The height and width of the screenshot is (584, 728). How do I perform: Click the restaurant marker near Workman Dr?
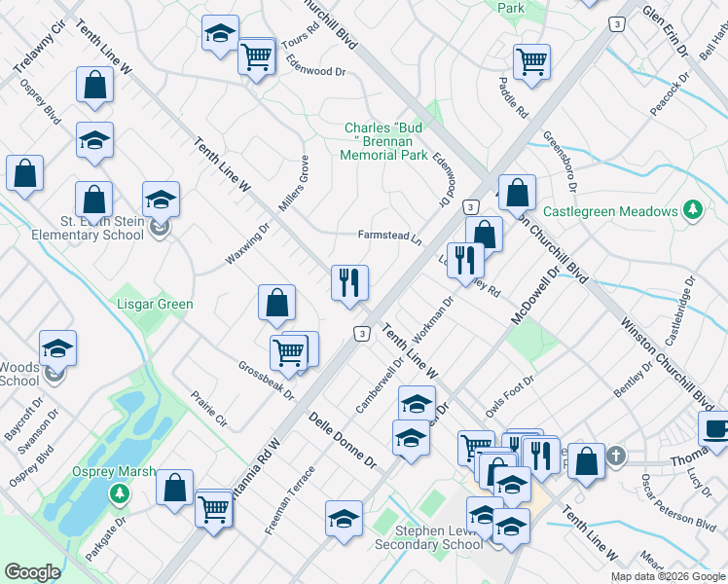(465, 261)
